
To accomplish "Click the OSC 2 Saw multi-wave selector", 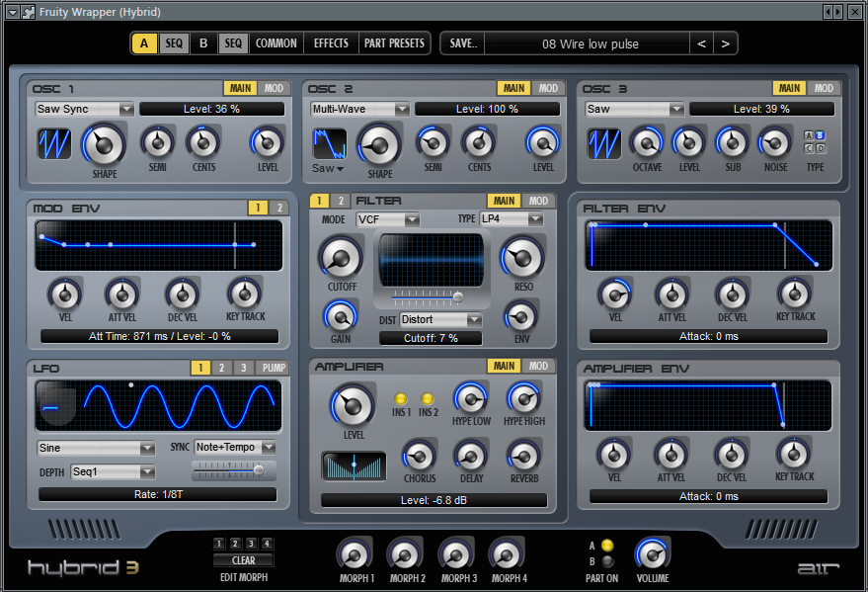I will [x=328, y=168].
